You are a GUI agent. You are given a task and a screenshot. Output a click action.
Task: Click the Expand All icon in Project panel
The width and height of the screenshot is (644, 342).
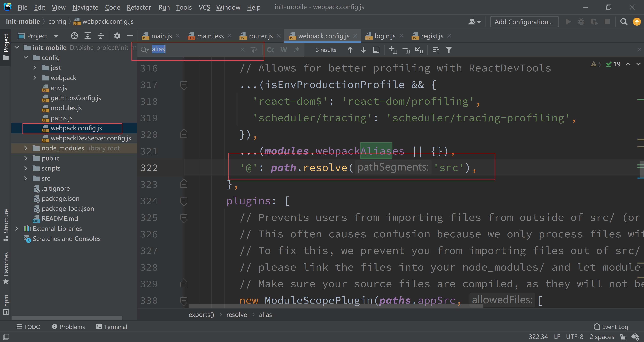click(87, 36)
